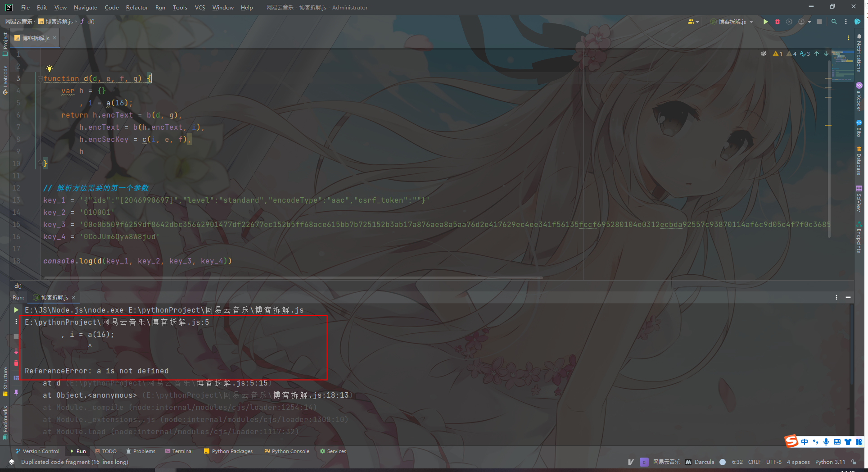Click the profiler run icon
The height and width of the screenshot is (472, 868).
pos(801,22)
